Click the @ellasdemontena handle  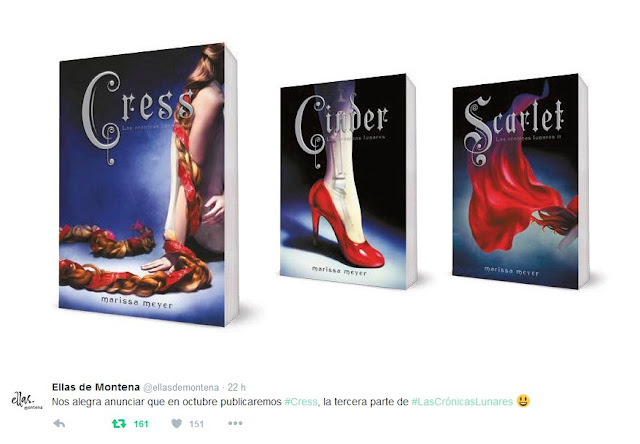pos(181,387)
